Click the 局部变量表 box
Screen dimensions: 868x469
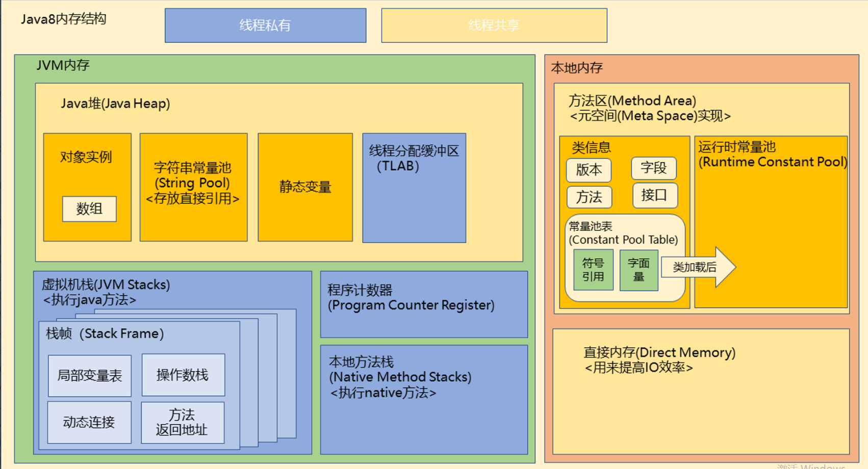[x=89, y=376]
